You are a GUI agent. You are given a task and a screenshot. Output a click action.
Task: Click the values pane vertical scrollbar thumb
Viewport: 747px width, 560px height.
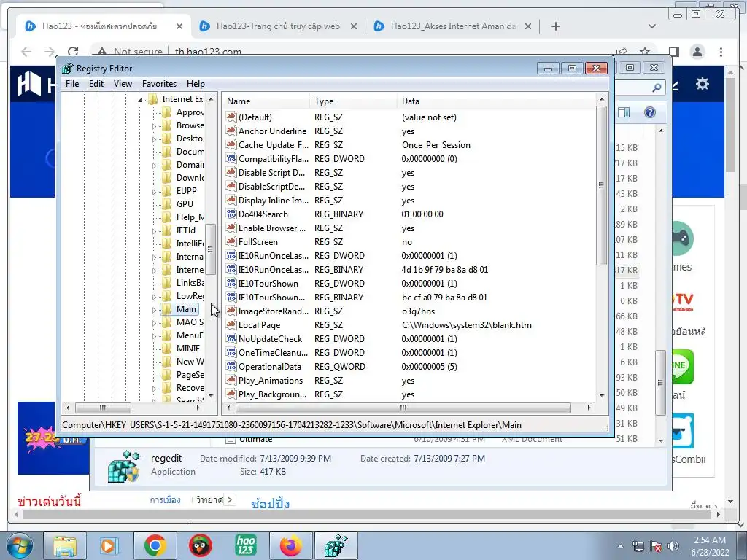[x=601, y=185]
